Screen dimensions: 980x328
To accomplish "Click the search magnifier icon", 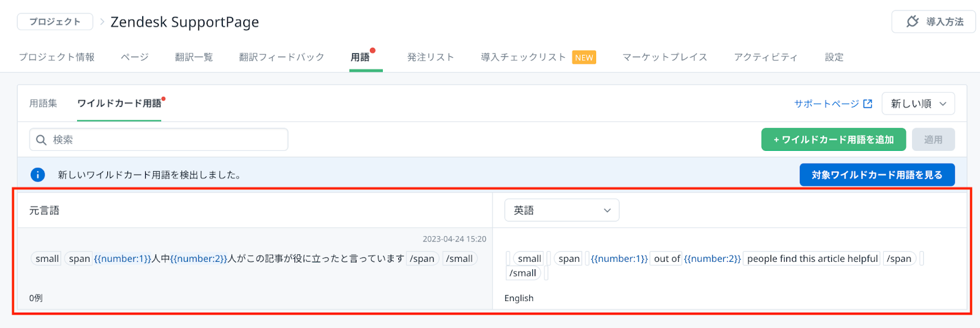I will [41, 140].
